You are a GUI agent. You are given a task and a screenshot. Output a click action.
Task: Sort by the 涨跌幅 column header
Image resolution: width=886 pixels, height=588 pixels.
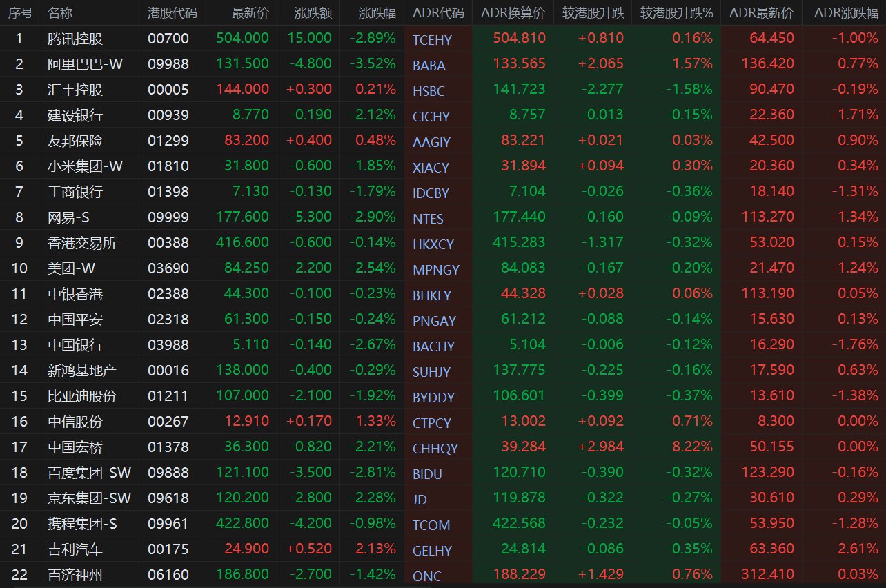(x=377, y=13)
